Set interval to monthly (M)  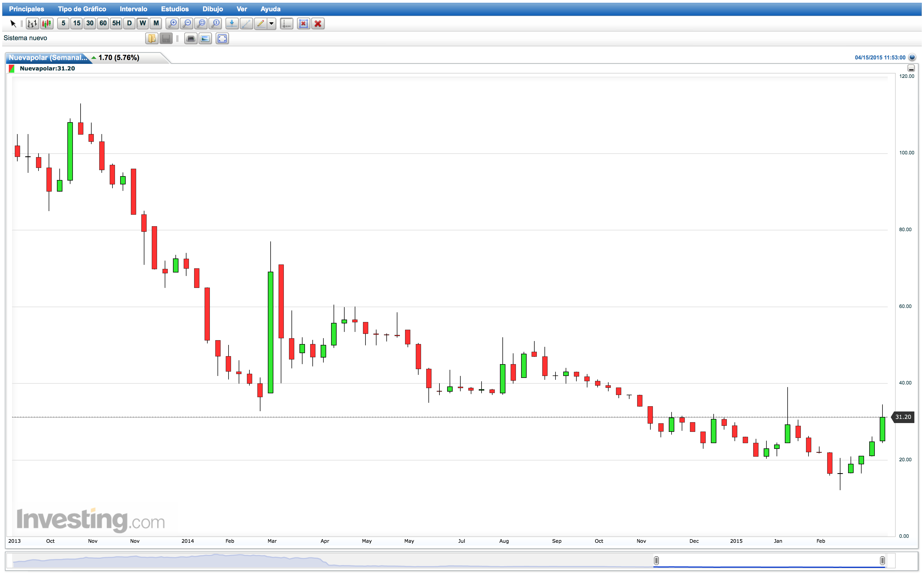click(x=156, y=23)
